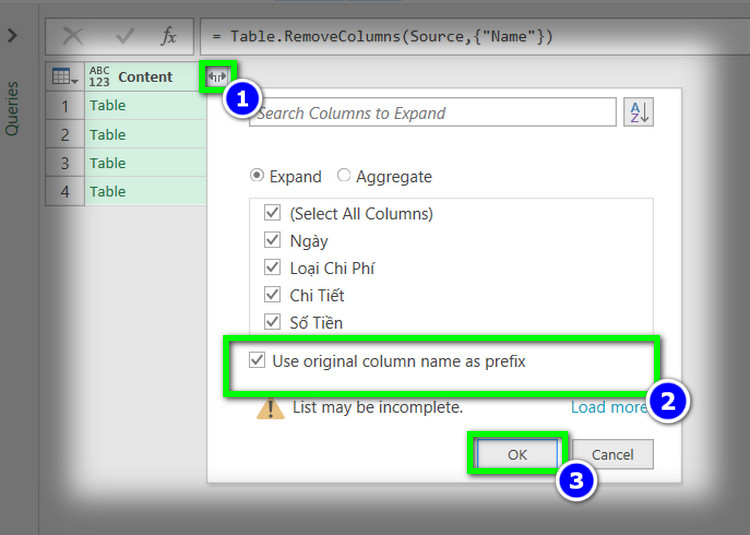Toggle Use original column name as prefix
Screen dimensions: 750x535
(257, 360)
